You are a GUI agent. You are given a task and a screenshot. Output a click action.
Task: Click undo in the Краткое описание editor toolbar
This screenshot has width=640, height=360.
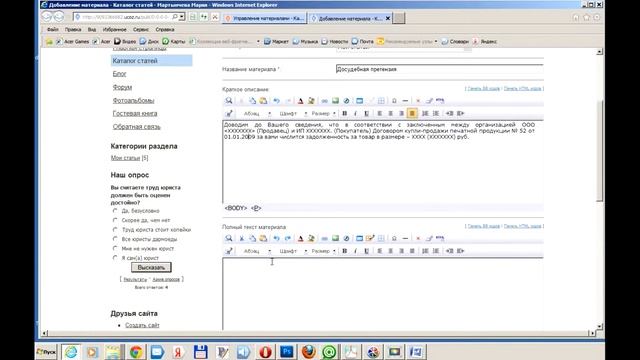coord(276,100)
